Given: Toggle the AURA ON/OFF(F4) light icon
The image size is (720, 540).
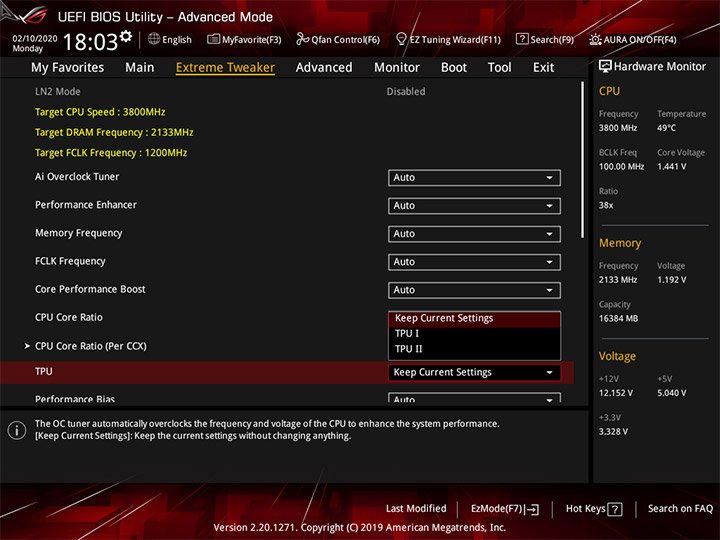Looking at the screenshot, I should [595, 39].
